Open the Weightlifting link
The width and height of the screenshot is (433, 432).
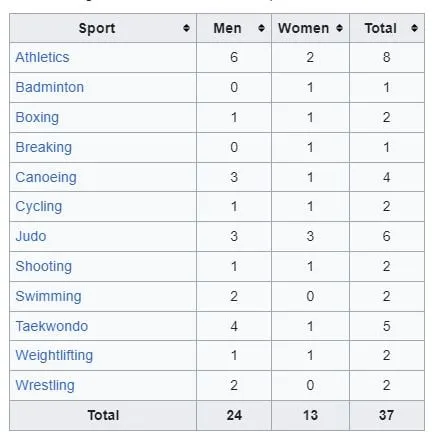pos(54,355)
